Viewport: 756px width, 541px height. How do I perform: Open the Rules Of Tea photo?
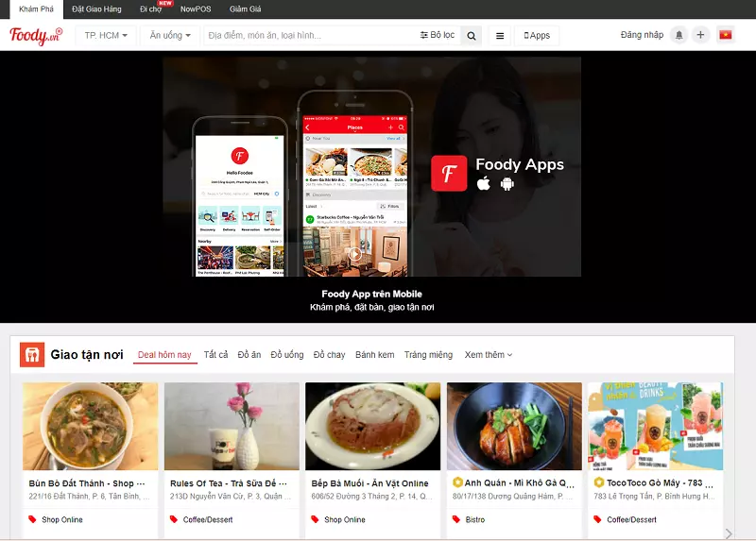(232, 427)
